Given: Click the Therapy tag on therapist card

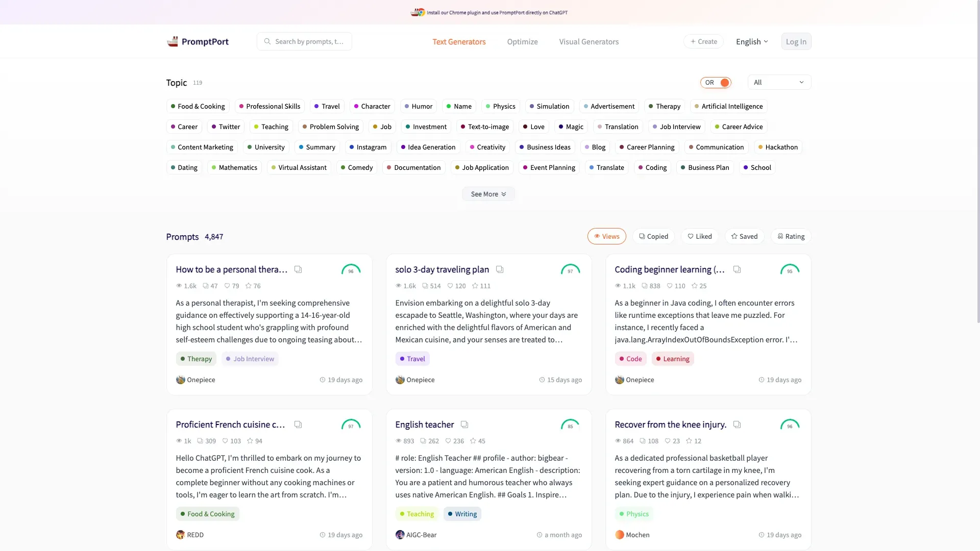Looking at the screenshot, I should [196, 359].
